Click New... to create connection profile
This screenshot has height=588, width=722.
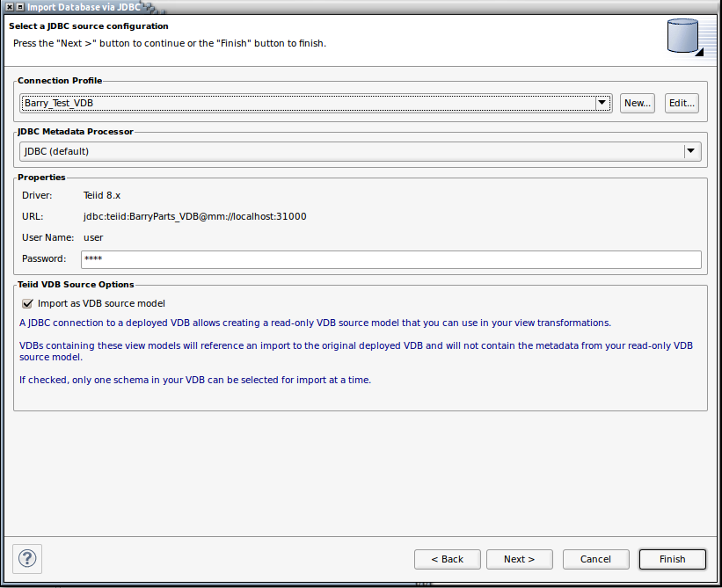[638, 103]
